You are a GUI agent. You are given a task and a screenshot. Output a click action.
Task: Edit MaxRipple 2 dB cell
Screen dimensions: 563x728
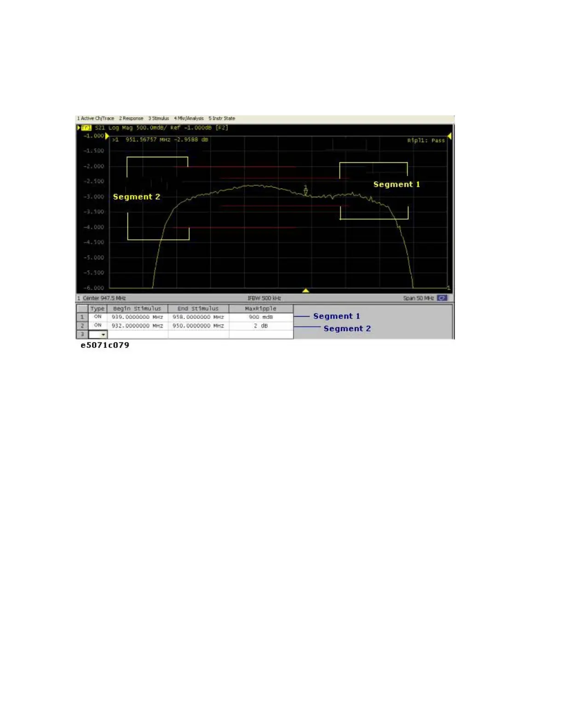(261, 325)
